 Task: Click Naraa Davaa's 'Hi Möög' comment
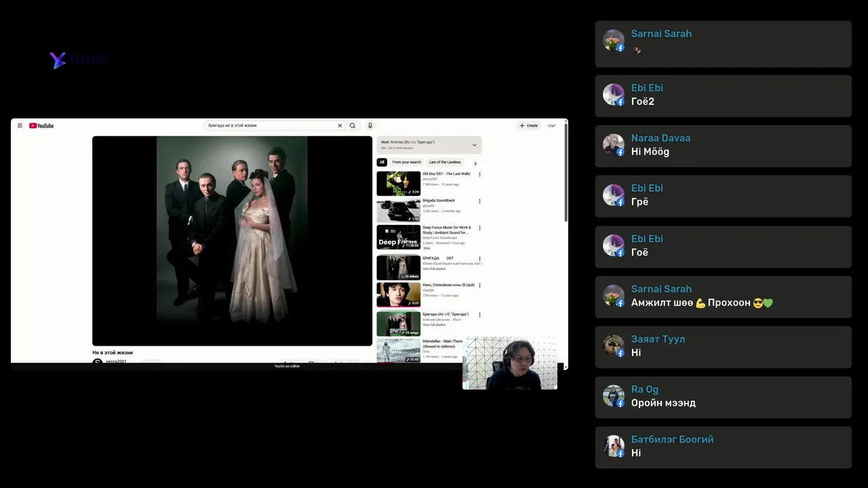723,145
